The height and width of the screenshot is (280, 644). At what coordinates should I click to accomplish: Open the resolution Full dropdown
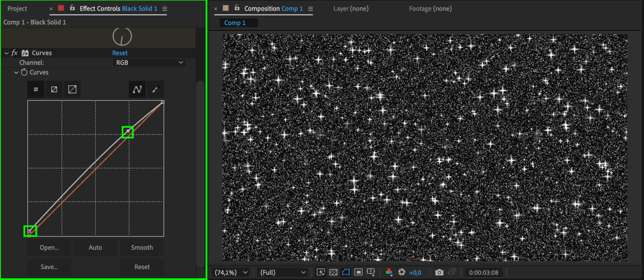pyautogui.click(x=282, y=272)
